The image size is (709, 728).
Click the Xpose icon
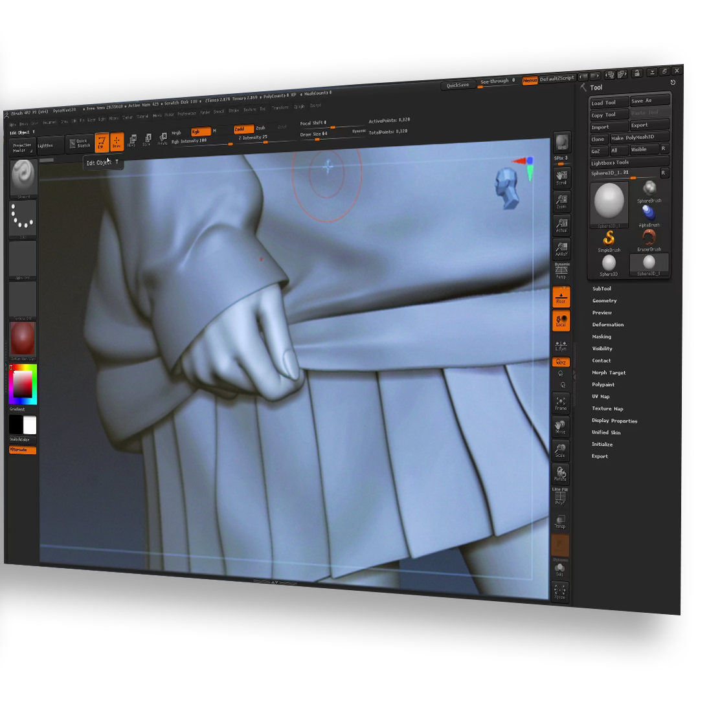[560, 591]
